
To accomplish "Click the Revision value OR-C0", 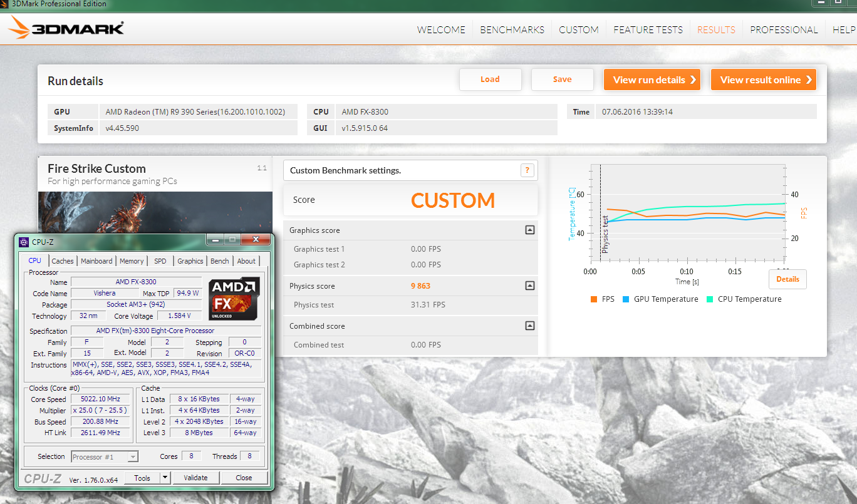I will click(x=244, y=354).
